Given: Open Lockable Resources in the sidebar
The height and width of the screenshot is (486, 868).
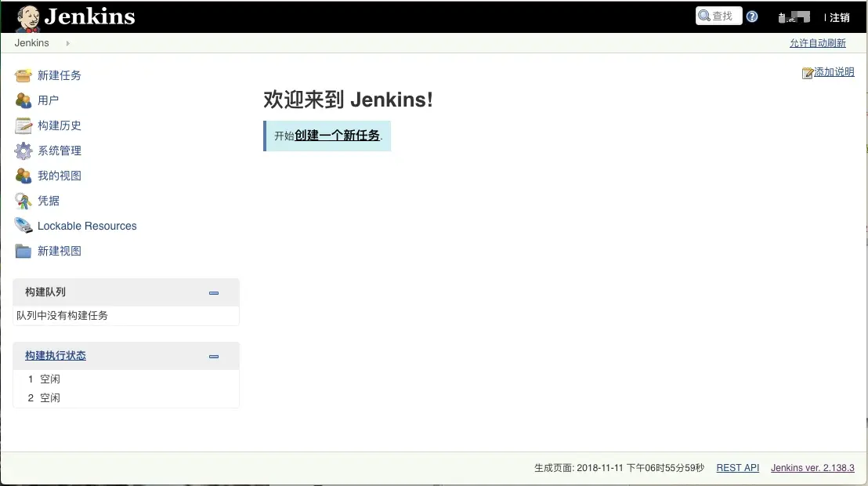Looking at the screenshot, I should click(87, 226).
